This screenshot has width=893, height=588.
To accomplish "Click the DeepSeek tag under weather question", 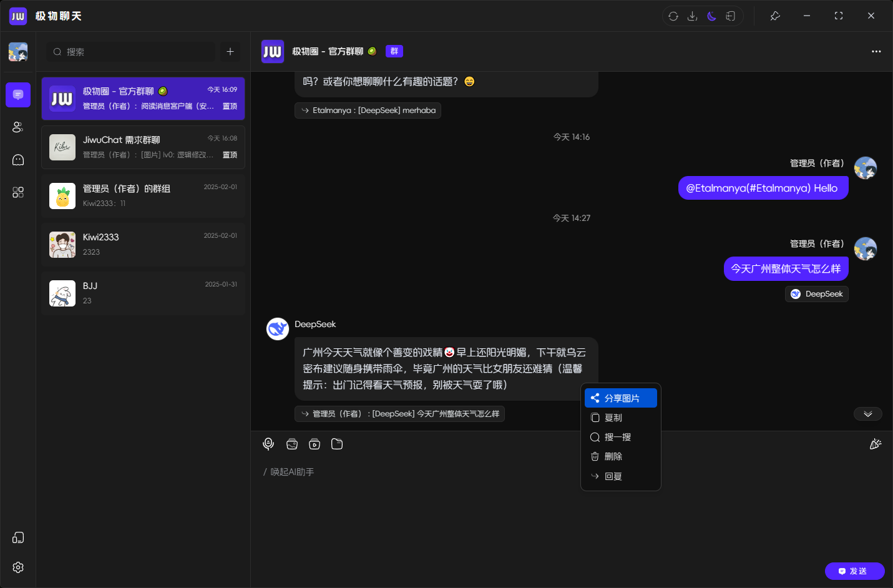I will click(817, 294).
